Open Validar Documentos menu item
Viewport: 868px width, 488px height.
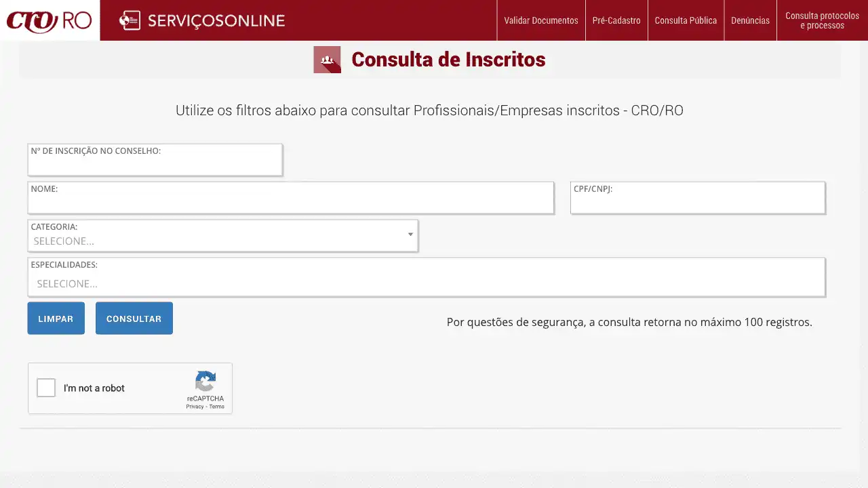pos(540,20)
